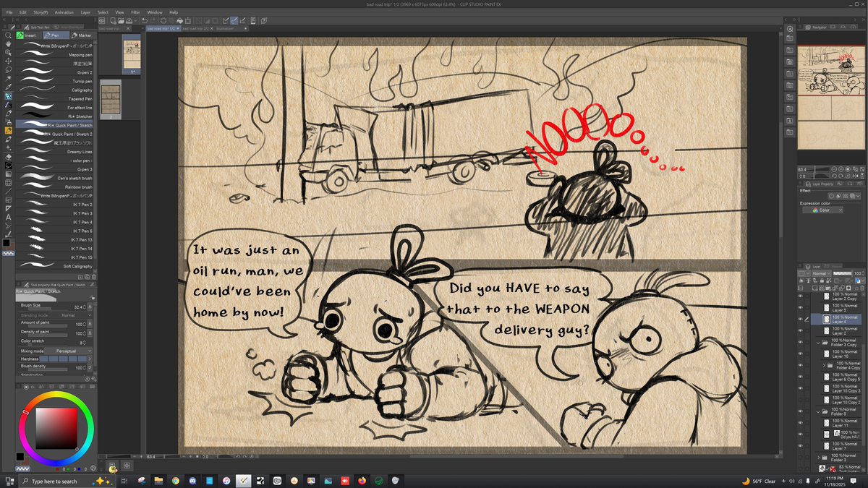Viewport: 868px width, 488px height.
Task: Expand the Folder 4 Copy group
Action: coord(824,365)
